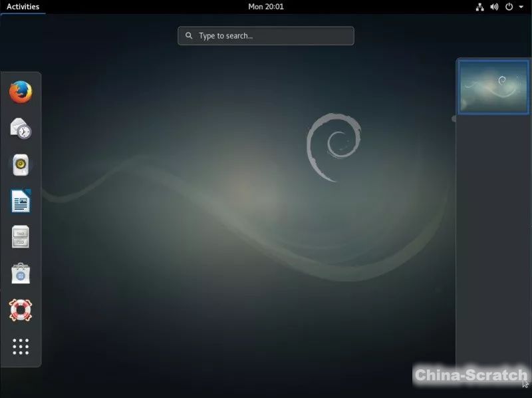Viewport: 532px width, 398px height.
Task: Expand the system menu arrow
Action: point(521,7)
